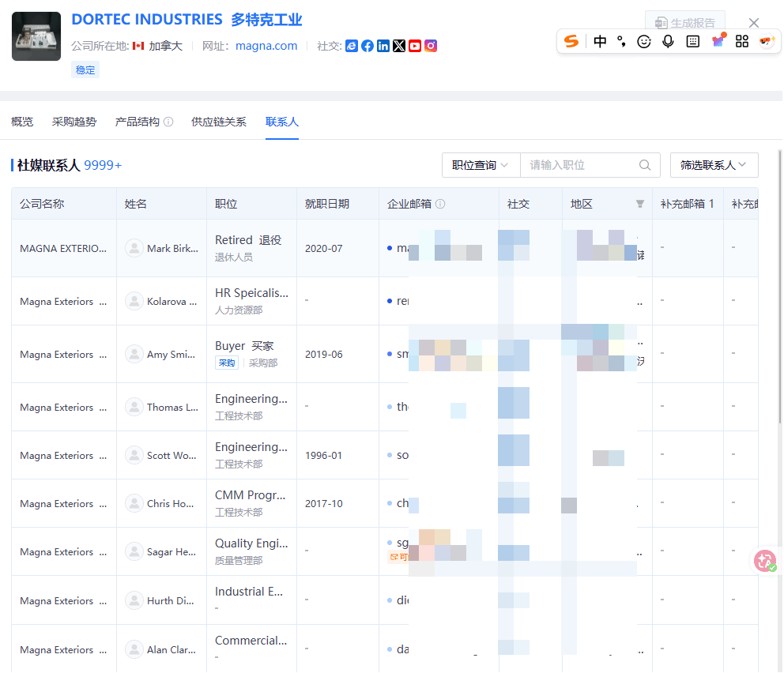Click the Sogou microphone voice input icon
784x673 pixels.
(669, 42)
